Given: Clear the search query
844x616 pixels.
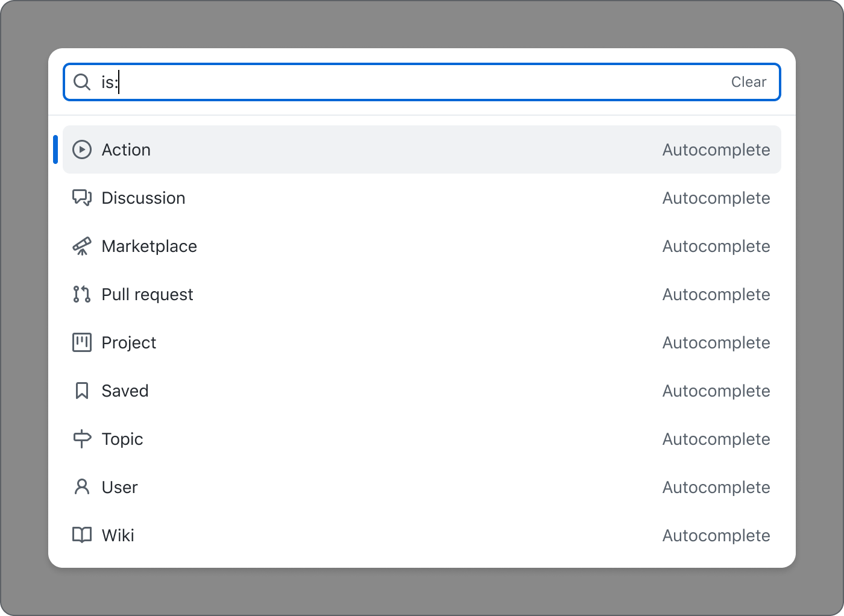Looking at the screenshot, I should click(749, 82).
